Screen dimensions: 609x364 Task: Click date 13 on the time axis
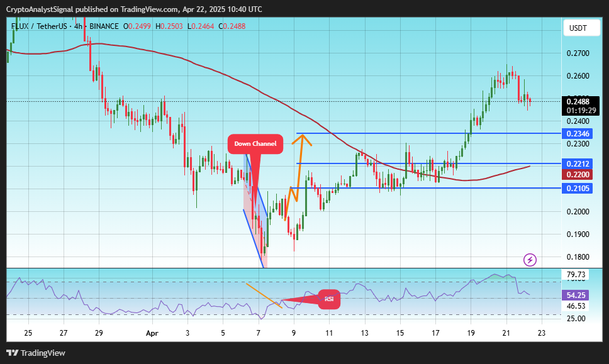[364, 333]
